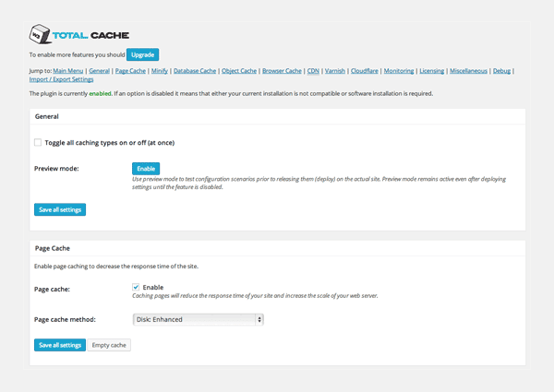Image resolution: width=554 pixels, height=392 pixels.
Task: Click the 'Page cache:' label
Action: (52, 290)
